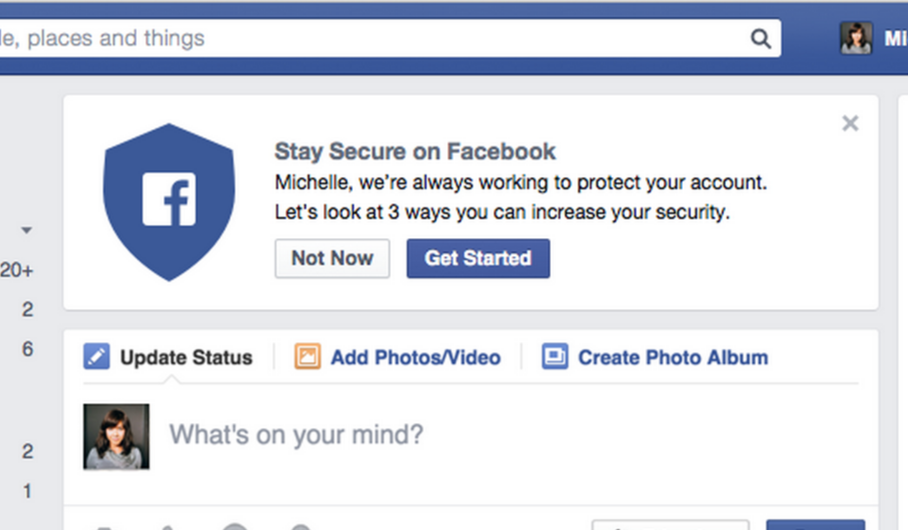Open the post audience selector dropdown
Viewport: 908px width, 530px height.
[x=670, y=525]
